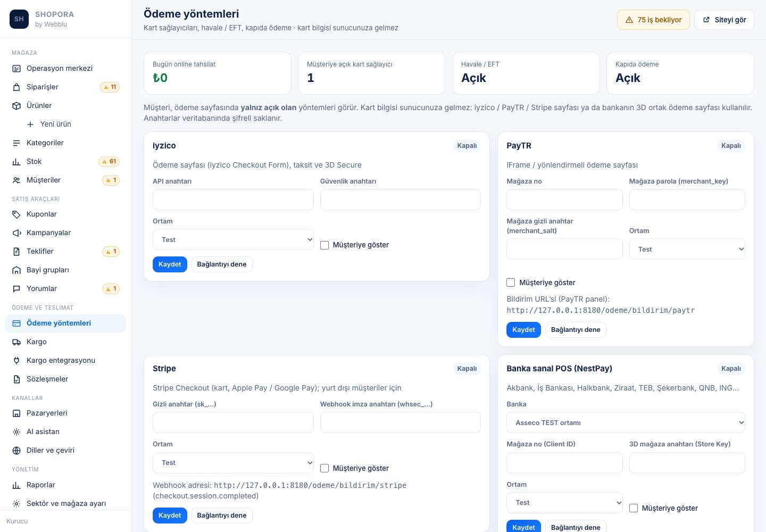Click the Ürünler box icon
Screen dimensions: 766x532
click(16, 106)
